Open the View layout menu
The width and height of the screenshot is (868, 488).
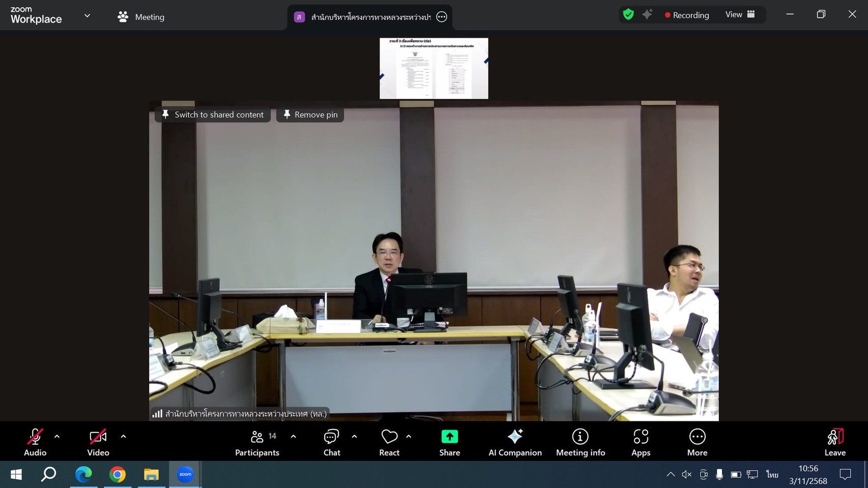[740, 15]
